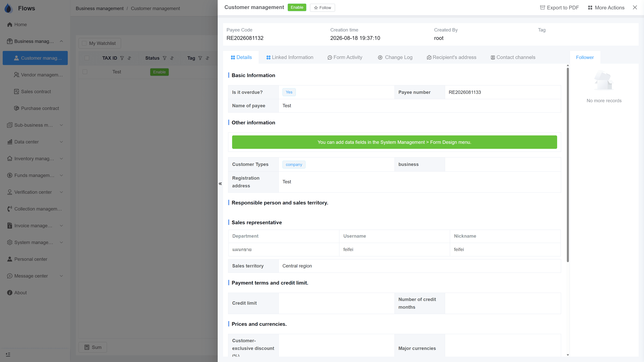Select the Follower tab

585,57
